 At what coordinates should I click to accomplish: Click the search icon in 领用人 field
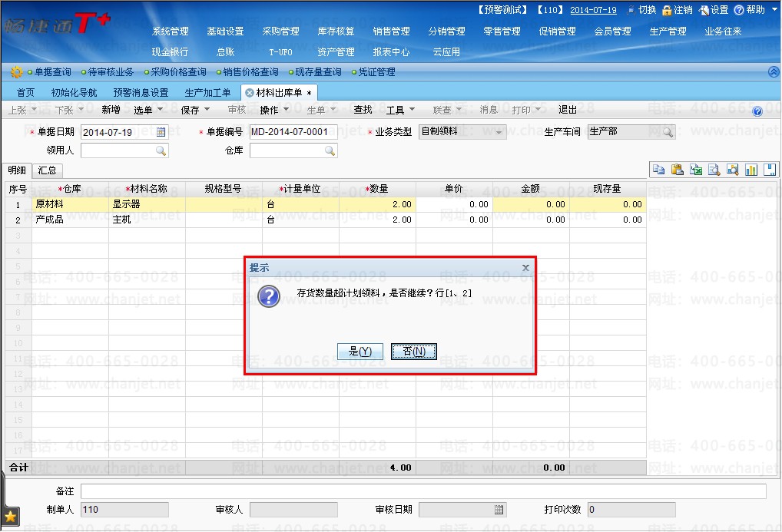161,150
